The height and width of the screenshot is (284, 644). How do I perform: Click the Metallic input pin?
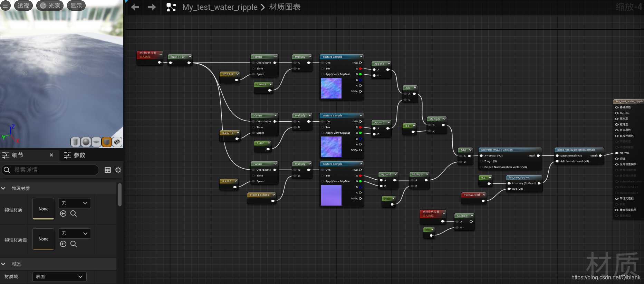pyautogui.click(x=617, y=113)
